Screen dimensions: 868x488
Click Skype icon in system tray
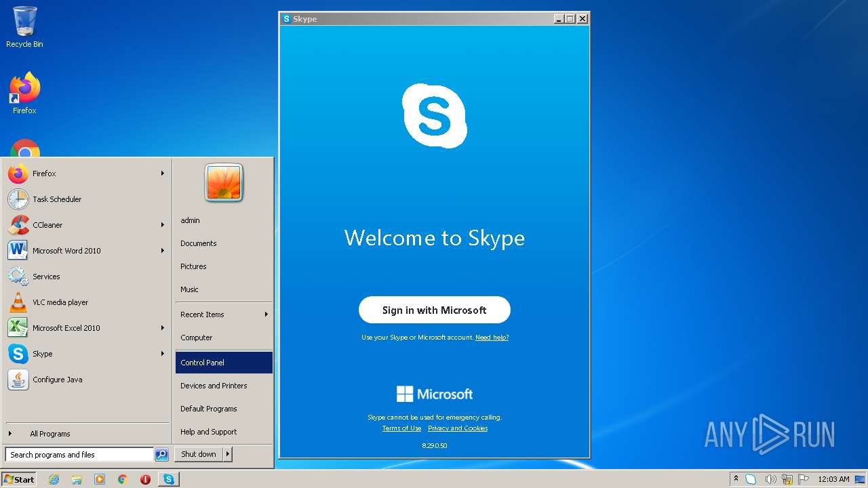(751, 479)
